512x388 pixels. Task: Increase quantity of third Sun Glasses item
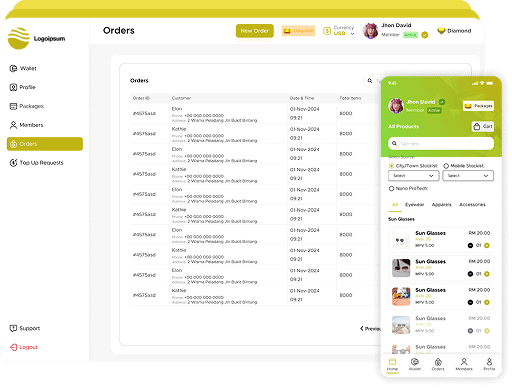(x=487, y=302)
